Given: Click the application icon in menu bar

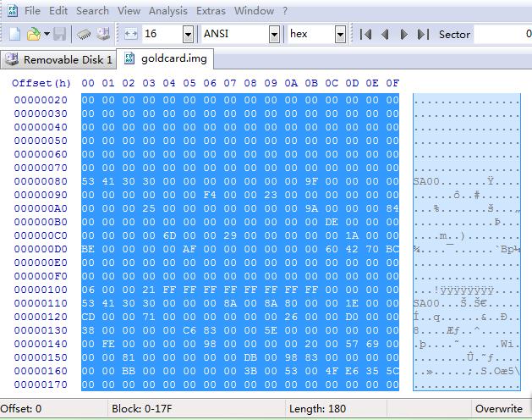Looking at the screenshot, I should (x=13, y=10).
